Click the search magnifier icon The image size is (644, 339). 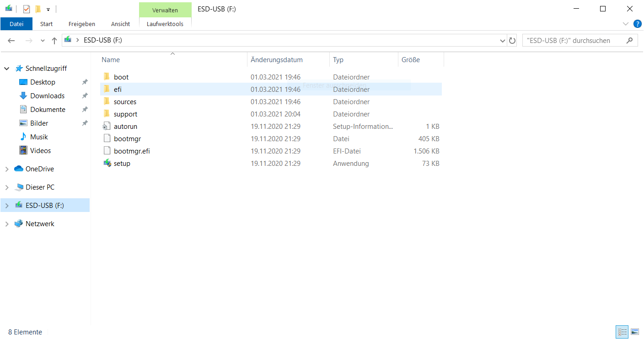click(x=630, y=40)
